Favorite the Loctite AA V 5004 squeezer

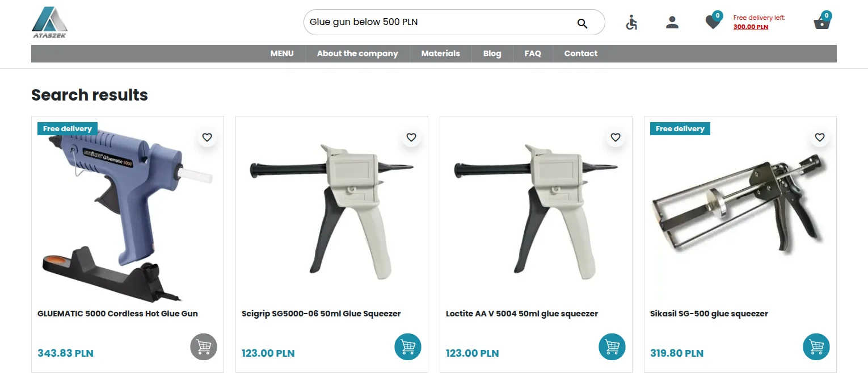[x=616, y=137]
